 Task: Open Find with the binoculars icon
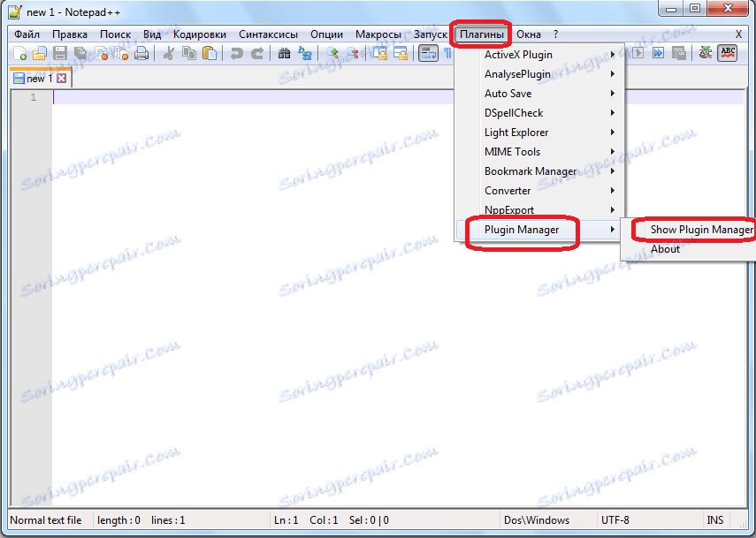pos(284,53)
